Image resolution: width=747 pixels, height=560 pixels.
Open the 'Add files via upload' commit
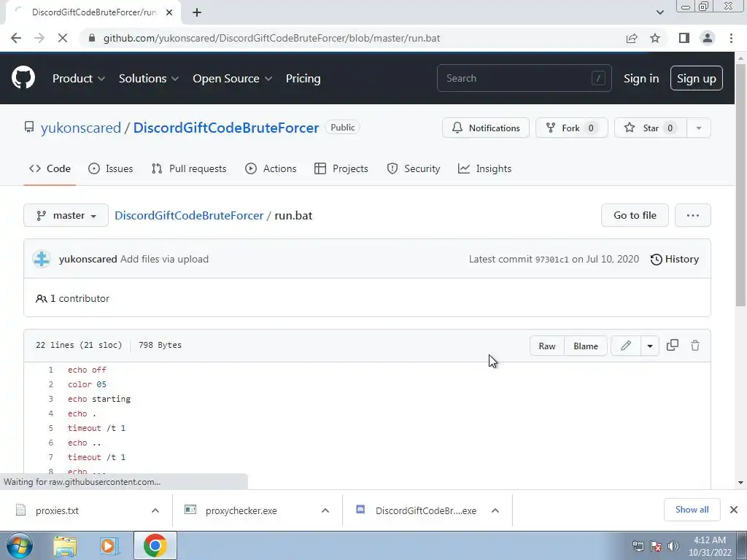coord(164,259)
